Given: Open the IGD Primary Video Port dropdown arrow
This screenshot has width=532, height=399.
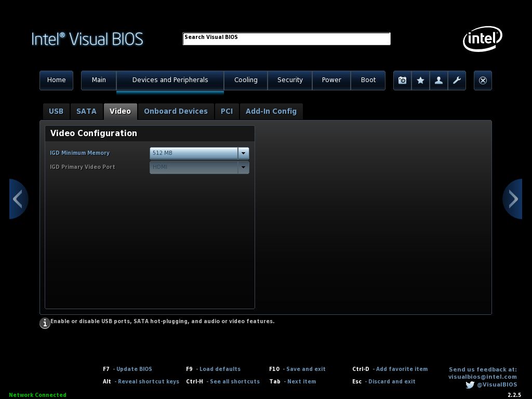Looking at the screenshot, I should pyautogui.click(x=243, y=167).
